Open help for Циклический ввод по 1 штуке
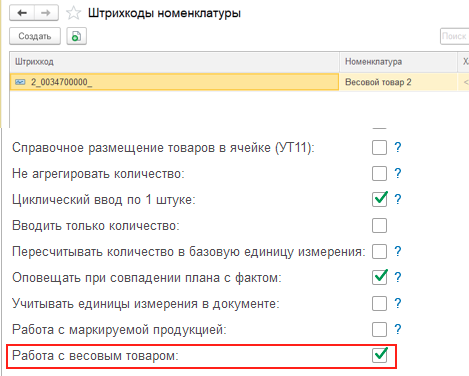 [x=398, y=199]
